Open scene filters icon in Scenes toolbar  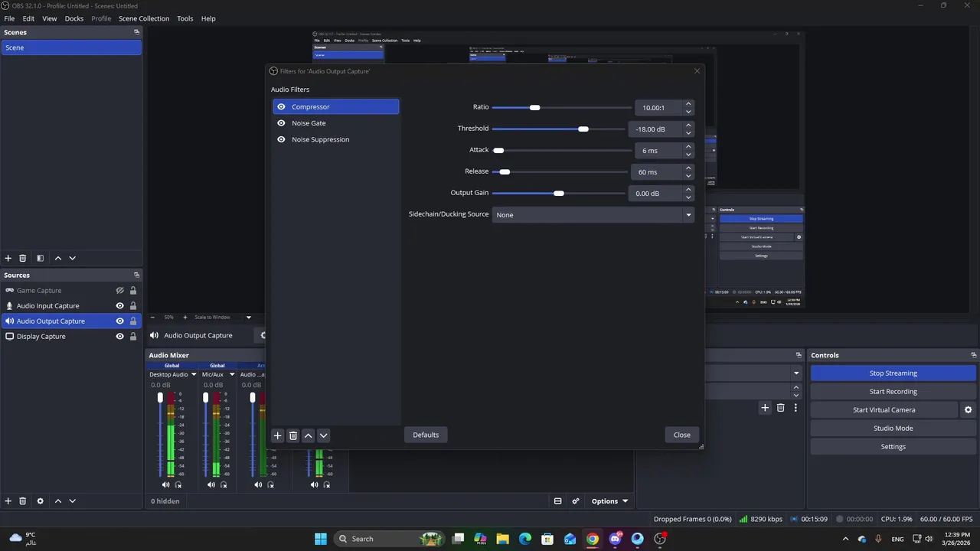(40, 259)
